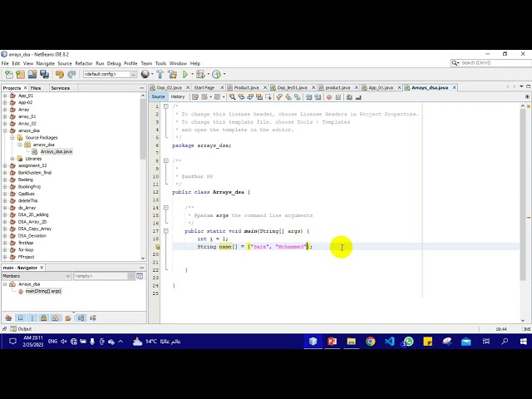The height and width of the screenshot is (399, 532).
Task: Switch to the Product.java tab
Action: coord(245,87)
